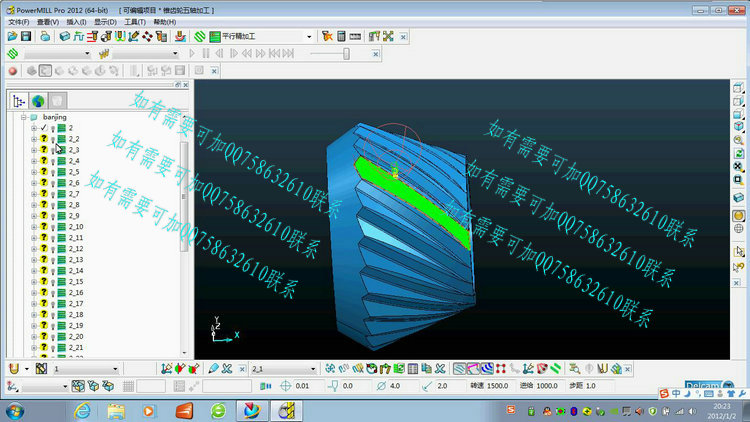Expand toolpath 2_12 node
This screenshot has width=750, height=422.
(x=33, y=249)
